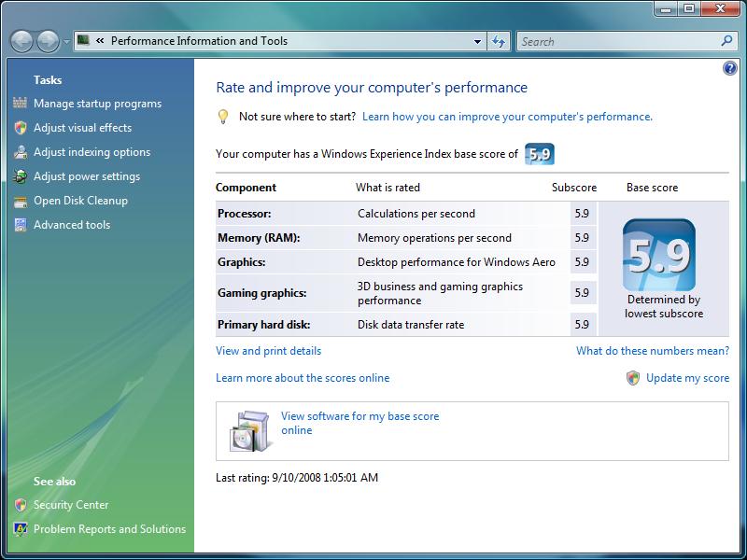Click the Control Panel icon in the address bar
The height and width of the screenshot is (560, 747).
click(83, 40)
